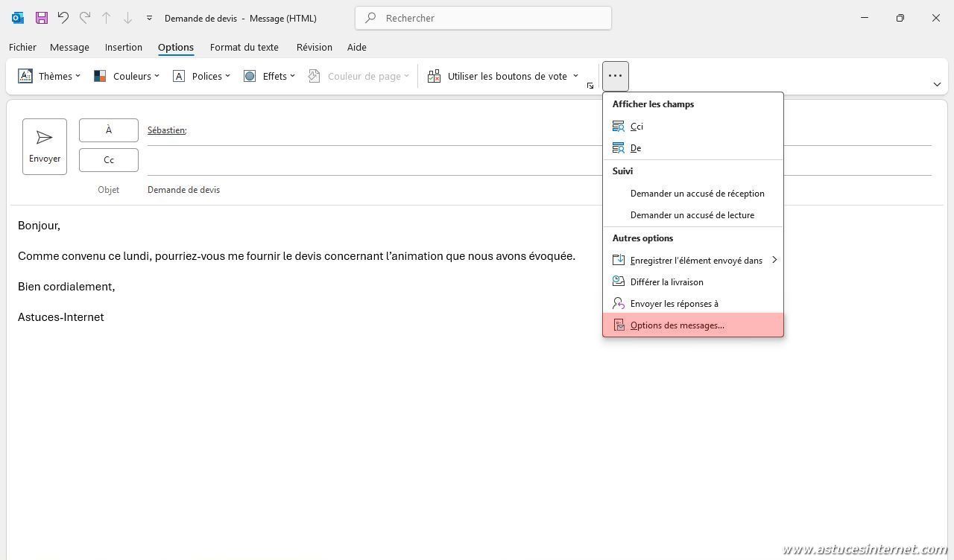
Task: Open the Couleurs color palette dropdown
Action: [127, 76]
